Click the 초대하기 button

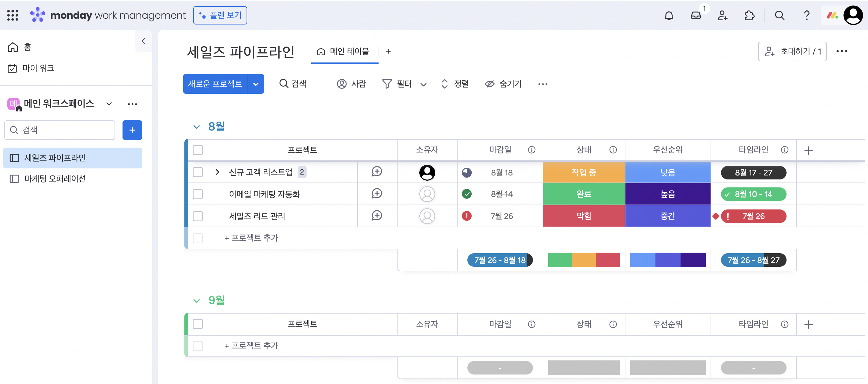(792, 51)
